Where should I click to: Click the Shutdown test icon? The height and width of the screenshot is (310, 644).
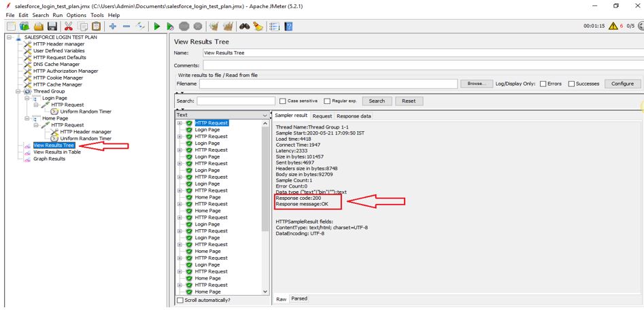point(198,27)
